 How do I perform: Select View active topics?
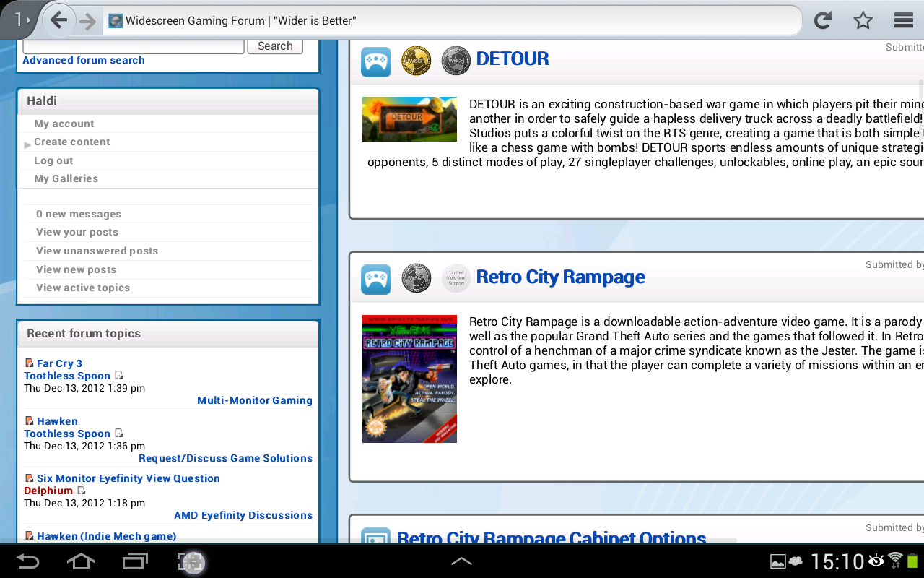(x=83, y=288)
